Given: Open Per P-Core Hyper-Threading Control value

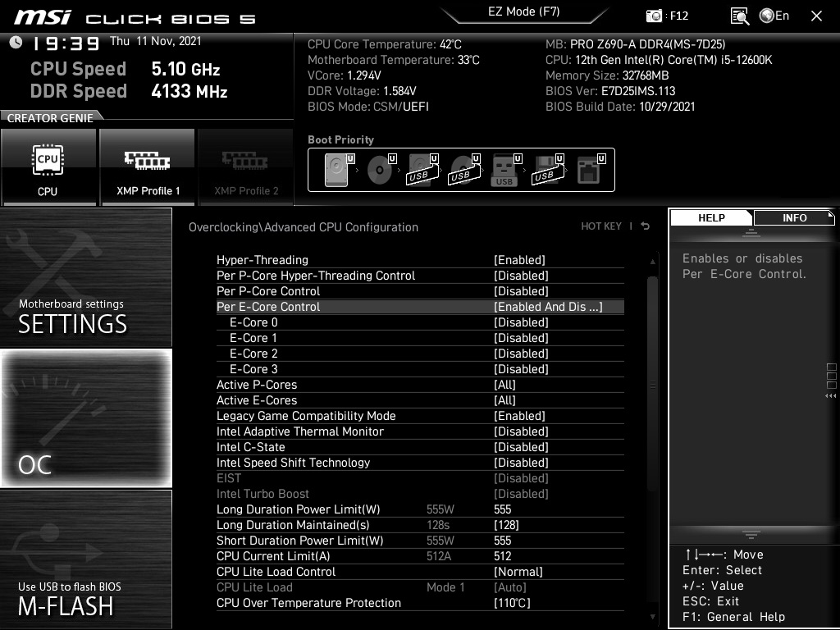Looking at the screenshot, I should tap(521, 276).
